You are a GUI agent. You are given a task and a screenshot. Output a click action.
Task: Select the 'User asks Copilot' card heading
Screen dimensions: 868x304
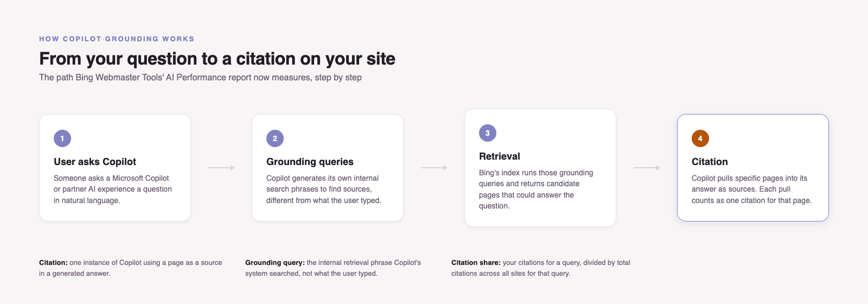[95, 162]
